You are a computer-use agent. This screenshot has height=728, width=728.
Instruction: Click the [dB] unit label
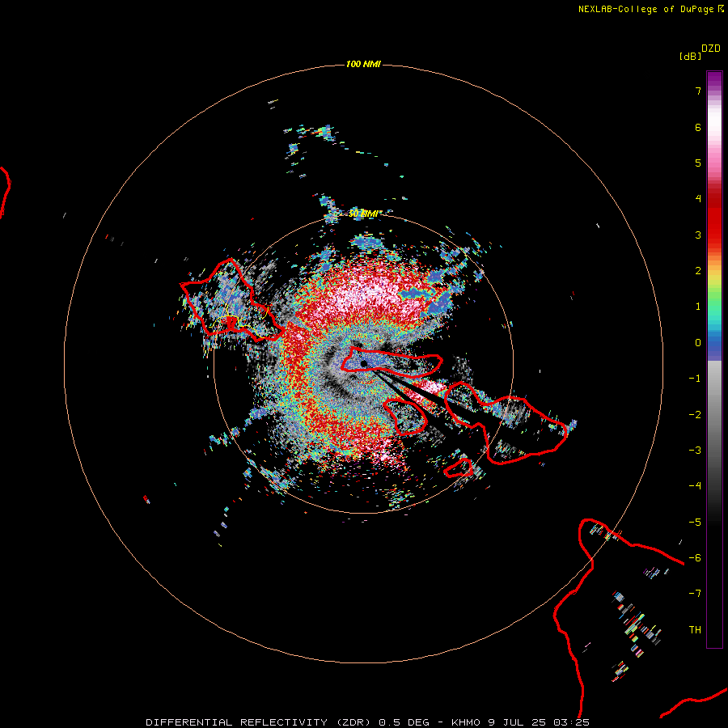coord(690,56)
